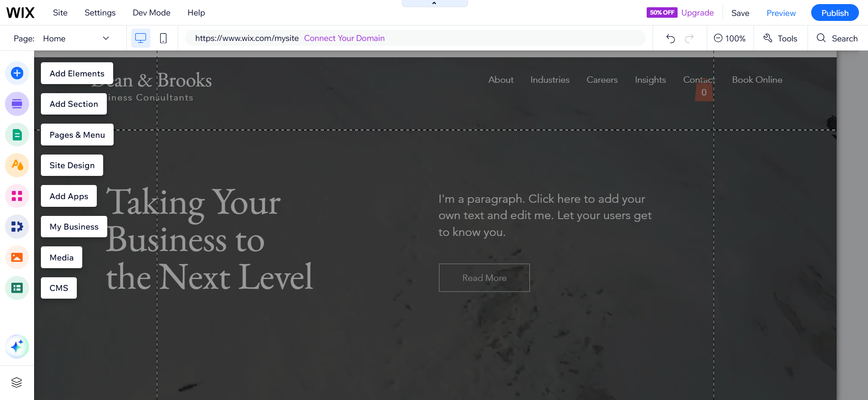
Task: Select the Business Consultants subtitle text
Action: click(x=150, y=97)
